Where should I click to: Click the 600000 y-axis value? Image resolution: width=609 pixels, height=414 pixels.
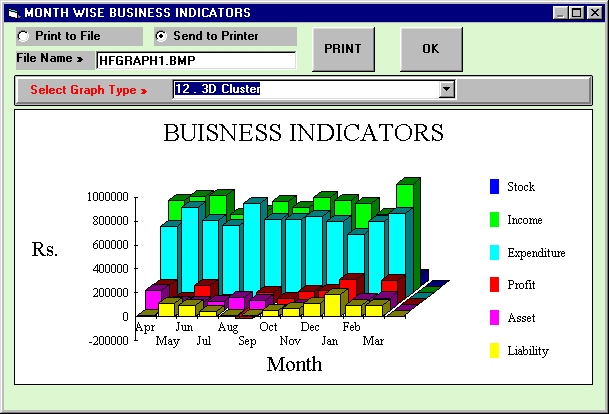coord(110,245)
